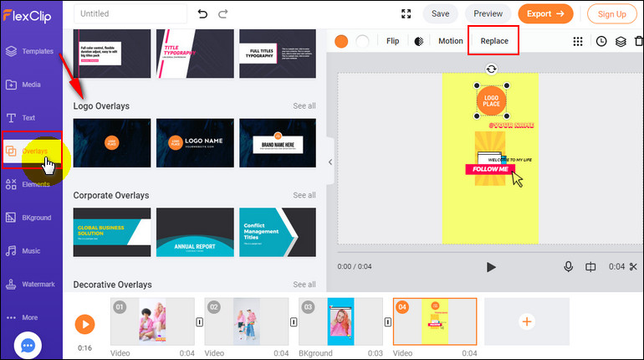This screenshot has width=644, height=360.
Task: Pick the white color swatch
Action: point(362,41)
